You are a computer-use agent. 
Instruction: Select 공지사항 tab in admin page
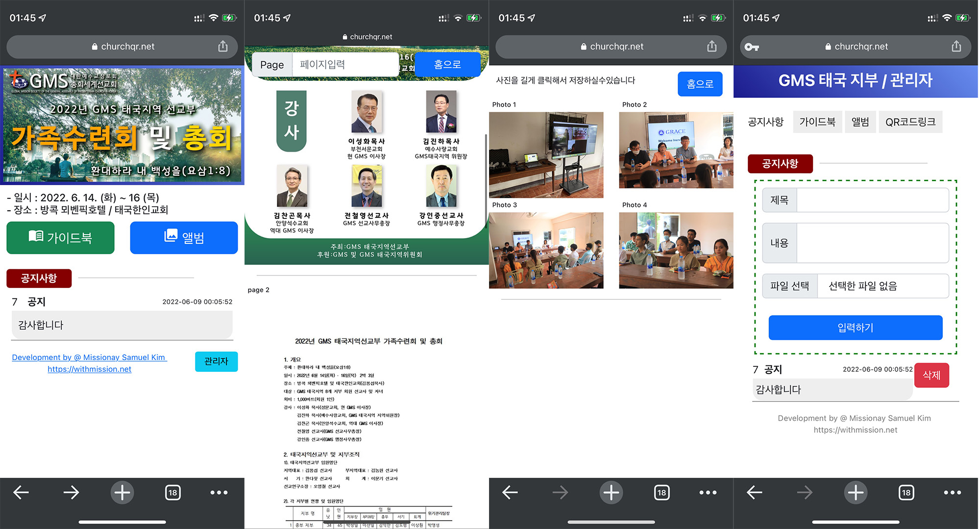pyautogui.click(x=765, y=121)
